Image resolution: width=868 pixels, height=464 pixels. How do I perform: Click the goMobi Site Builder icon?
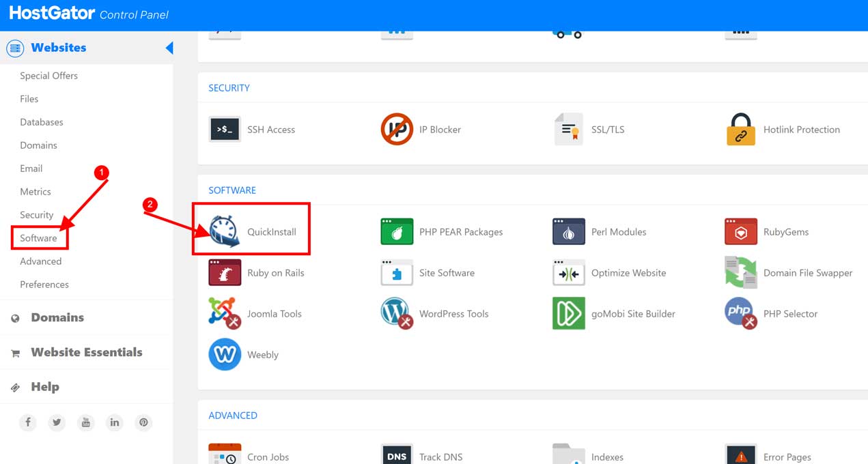[x=569, y=313]
